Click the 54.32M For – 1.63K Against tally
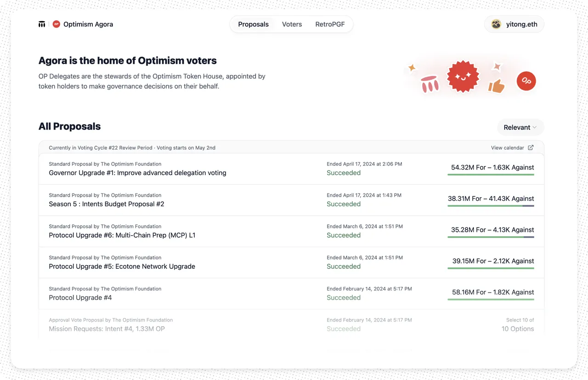Screen dimensions: 588x380 point(492,167)
